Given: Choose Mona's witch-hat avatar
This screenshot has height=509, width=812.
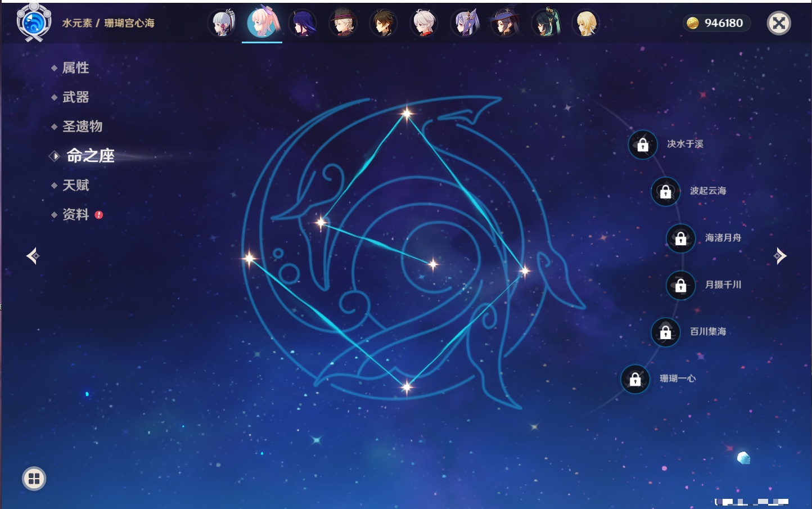Looking at the screenshot, I should click(x=505, y=24).
